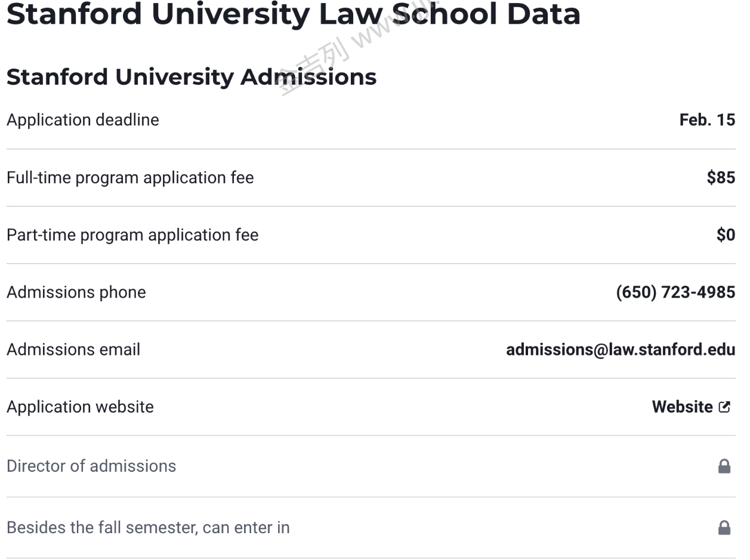Click the Stanford University Law School Data title
Image resolution: width=750 pixels, height=560 pixels.
click(x=293, y=14)
